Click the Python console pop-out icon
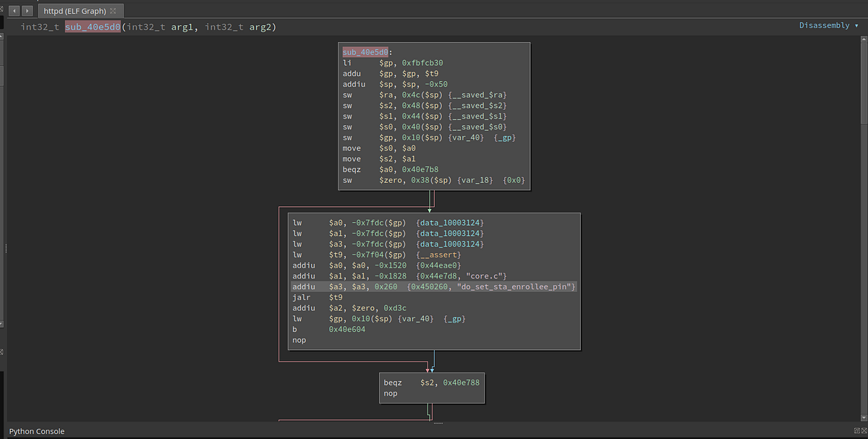This screenshot has height=439, width=868. click(x=856, y=430)
